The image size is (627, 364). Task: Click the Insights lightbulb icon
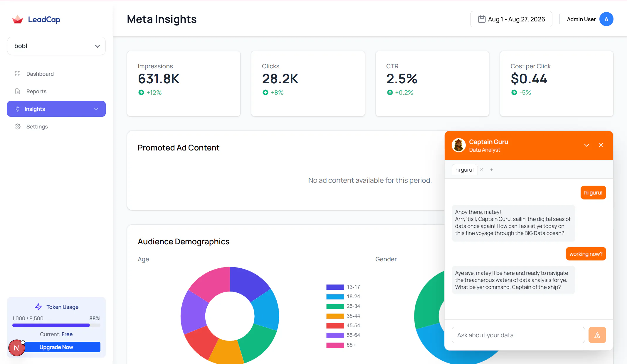(18, 109)
